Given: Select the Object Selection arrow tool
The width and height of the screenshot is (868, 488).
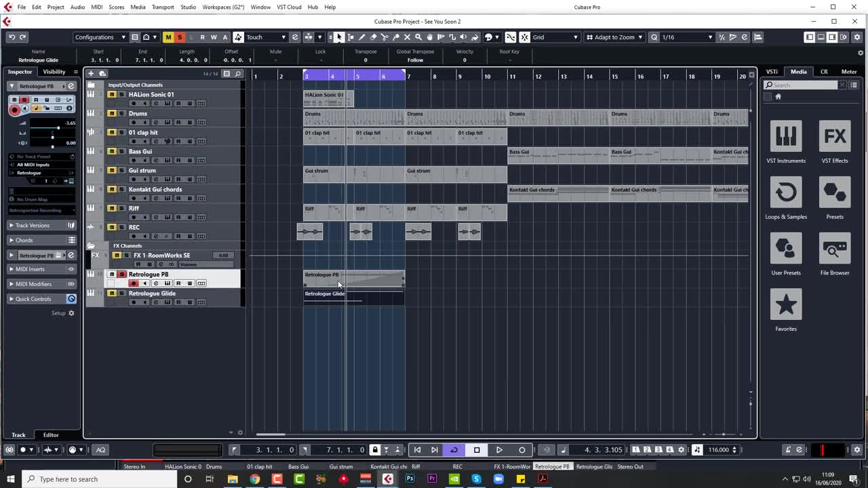Looking at the screenshot, I should click(339, 37).
